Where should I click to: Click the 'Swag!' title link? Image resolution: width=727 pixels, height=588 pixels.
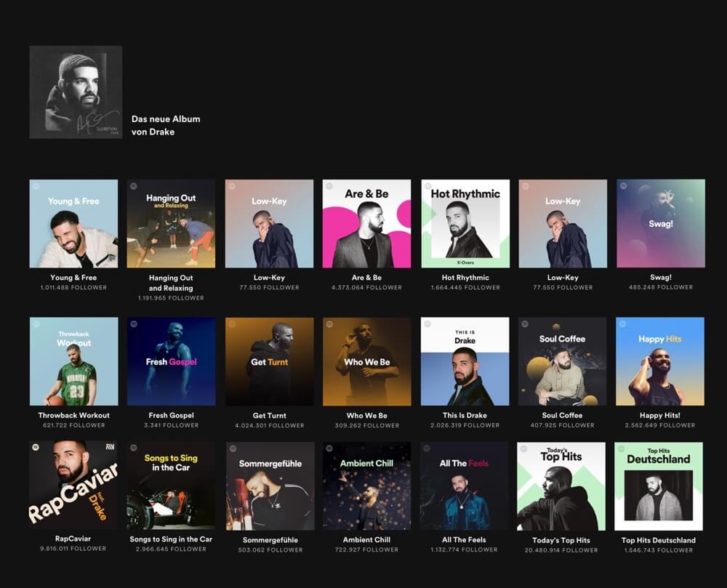661,278
